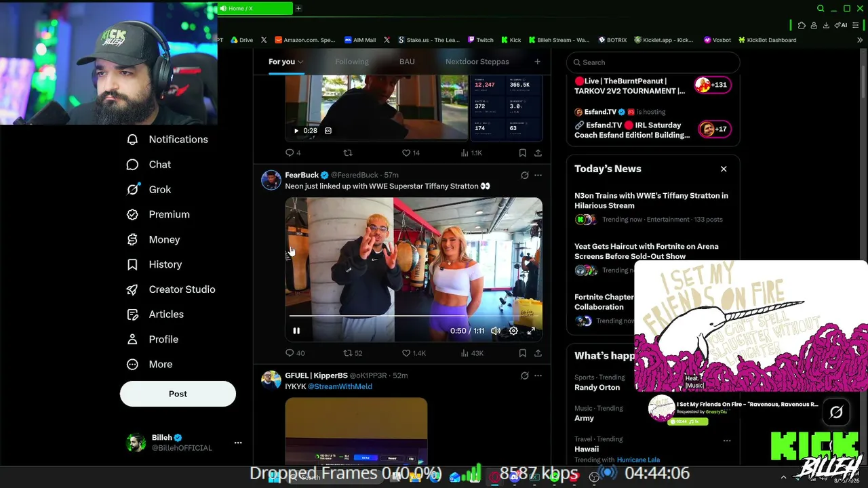Reply to the top post with 4 replies
Viewport: 868px width, 488px height.
pos(290,153)
